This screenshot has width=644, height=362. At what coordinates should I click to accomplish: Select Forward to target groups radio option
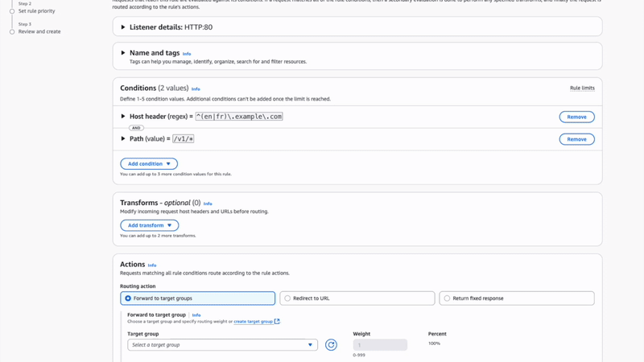click(128, 298)
